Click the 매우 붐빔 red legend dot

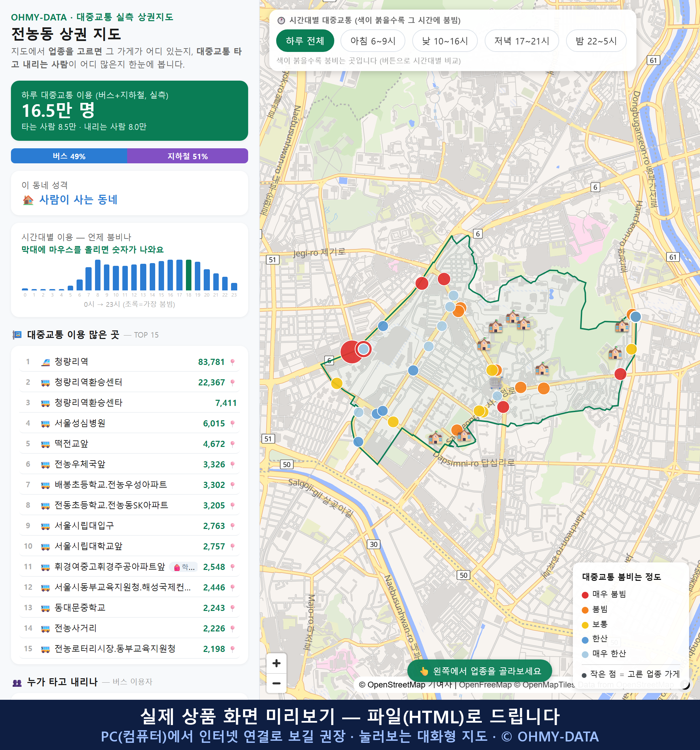[585, 595]
